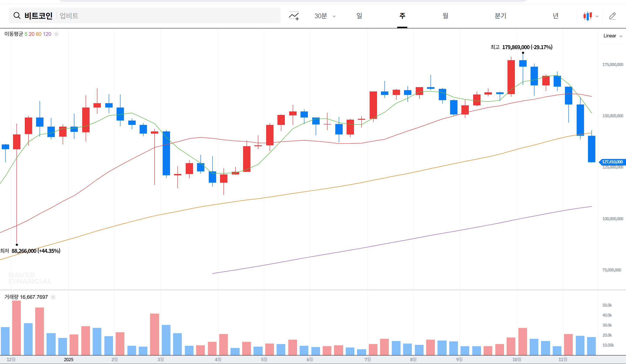Click the 2025 time axis label
Image resolution: width=626 pixels, height=364 pixels.
click(68, 359)
